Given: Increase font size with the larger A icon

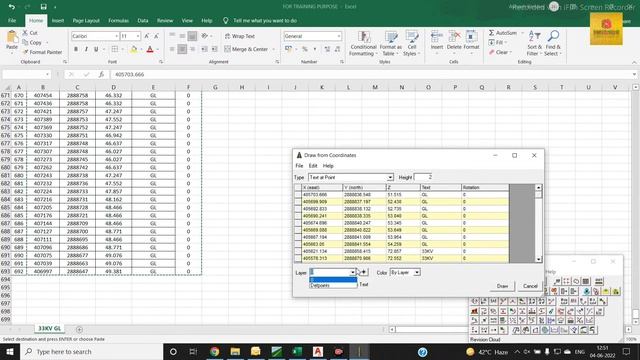Looking at the screenshot, I should click(147, 36).
